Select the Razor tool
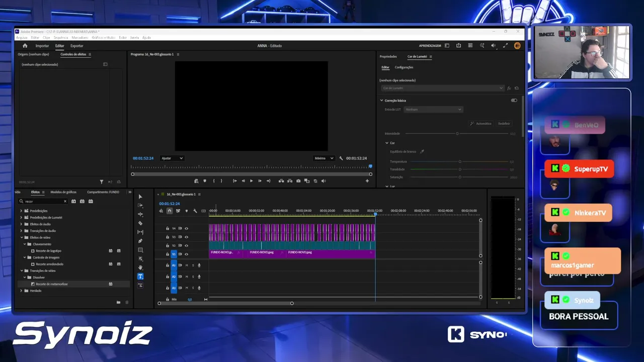 [140, 223]
